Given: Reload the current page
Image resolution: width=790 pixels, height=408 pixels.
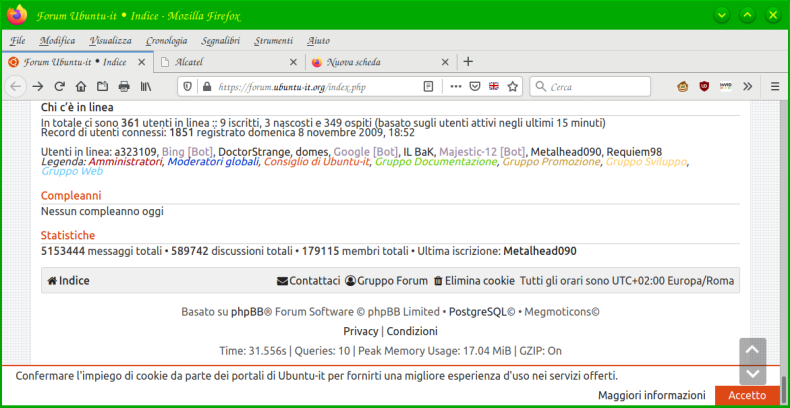Looking at the screenshot, I should [x=59, y=87].
